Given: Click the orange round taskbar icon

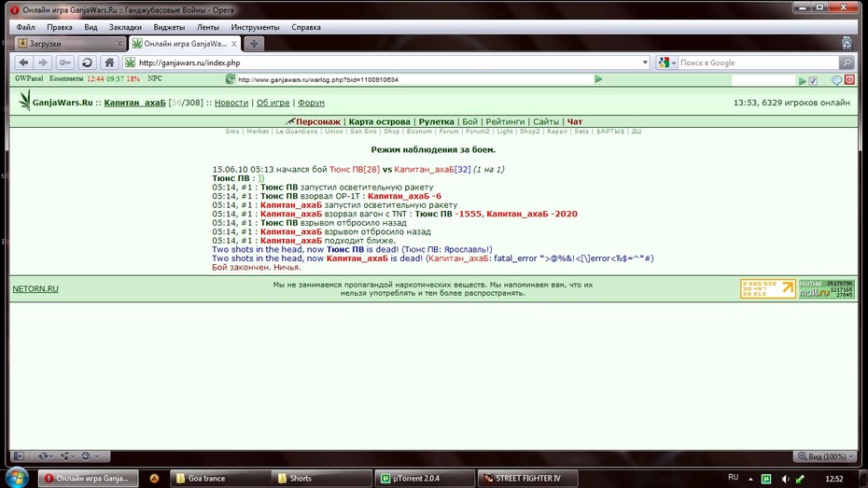Looking at the screenshot, I should pos(154,479).
